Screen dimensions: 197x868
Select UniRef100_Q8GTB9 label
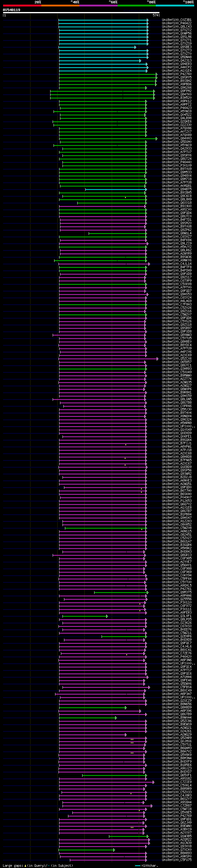tap(177, 714)
